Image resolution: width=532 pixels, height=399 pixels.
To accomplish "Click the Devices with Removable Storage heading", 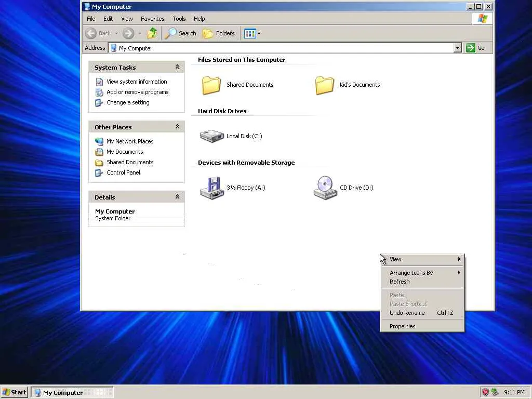I will coord(246,163).
